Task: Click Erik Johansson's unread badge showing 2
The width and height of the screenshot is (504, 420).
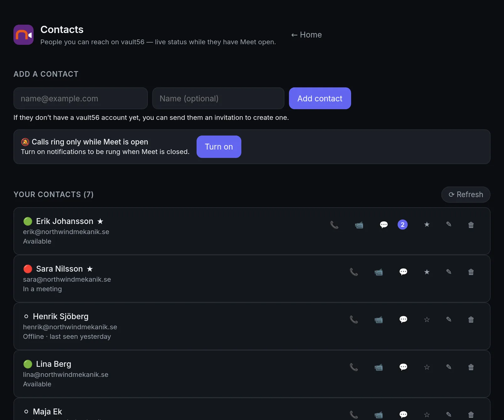Action: pos(403,225)
